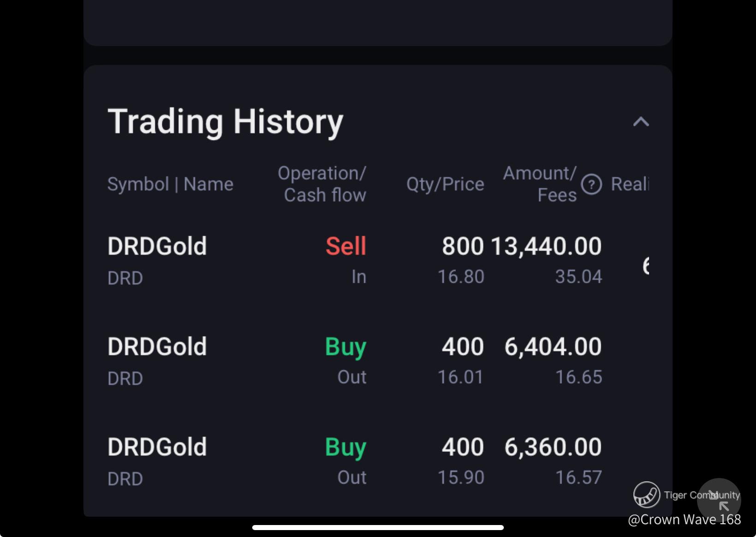This screenshot has width=756, height=537.
Task: Open the Amount/Fees help icon
Action: [x=591, y=185]
